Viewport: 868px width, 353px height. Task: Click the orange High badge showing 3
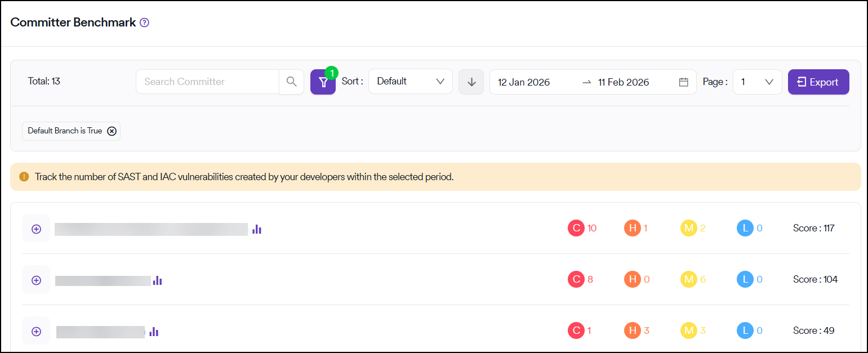tap(633, 330)
